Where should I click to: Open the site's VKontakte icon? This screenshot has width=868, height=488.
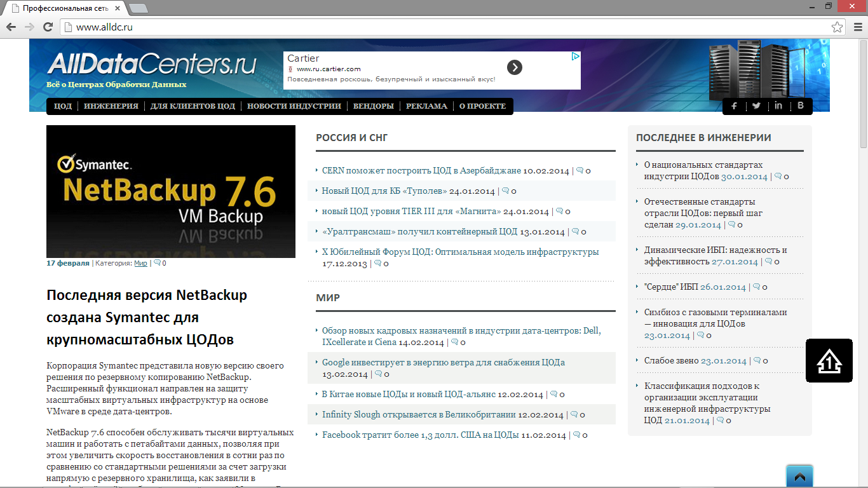801,106
